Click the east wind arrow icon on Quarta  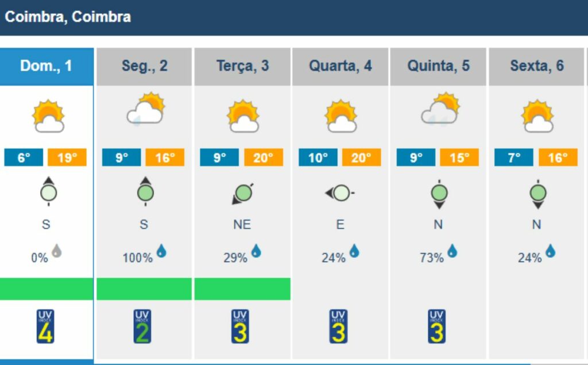coord(339,193)
